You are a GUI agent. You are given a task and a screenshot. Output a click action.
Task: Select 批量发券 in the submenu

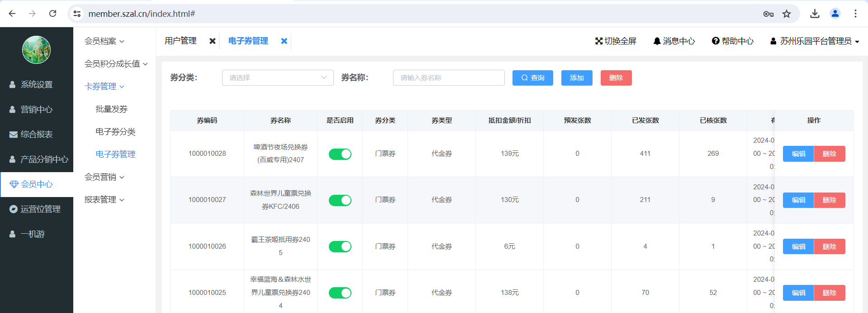pos(111,109)
